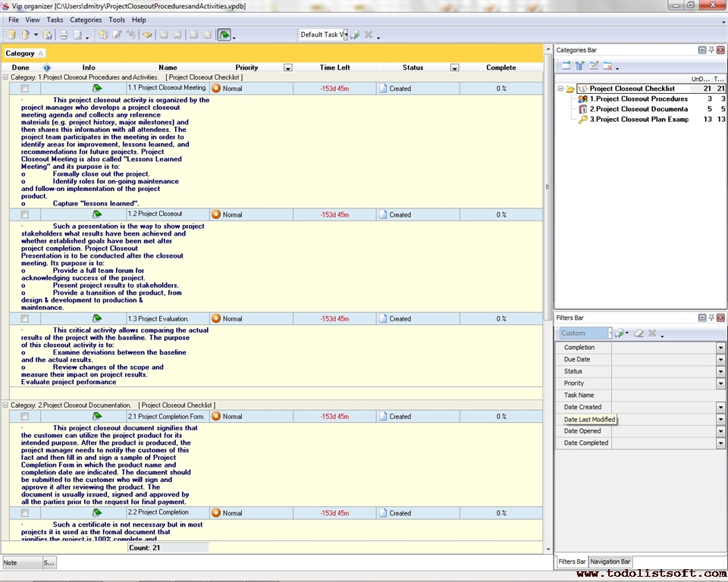Click the pin icon on Filters Bar panel
Viewport: 728px width, 582px height.
click(711, 318)
